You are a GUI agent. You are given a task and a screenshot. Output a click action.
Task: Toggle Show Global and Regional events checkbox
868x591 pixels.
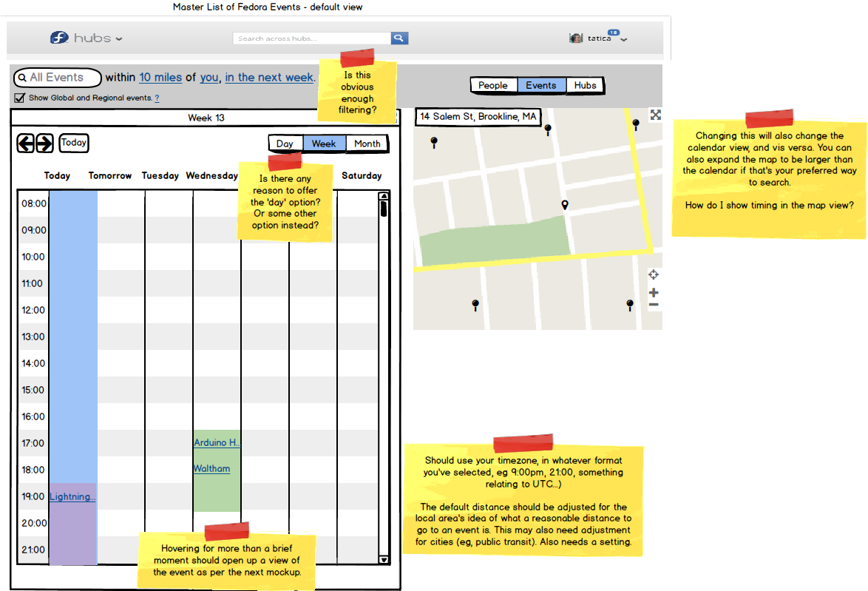20,98
